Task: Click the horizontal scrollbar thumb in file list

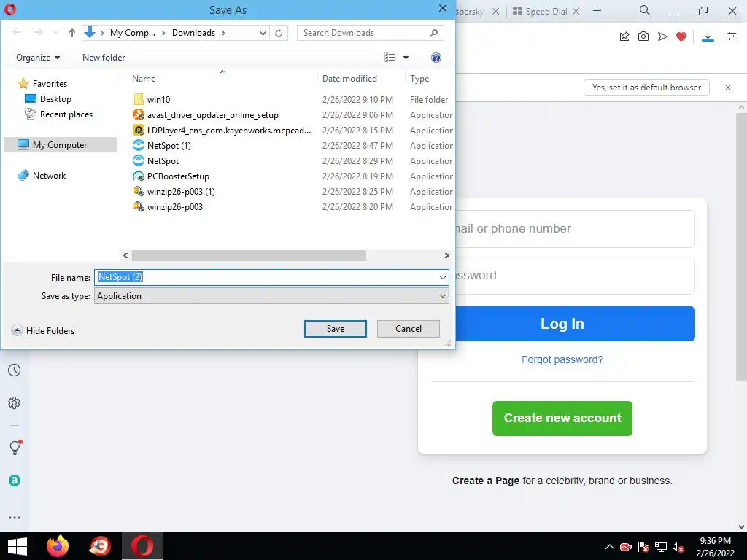Action: point(249,256)
